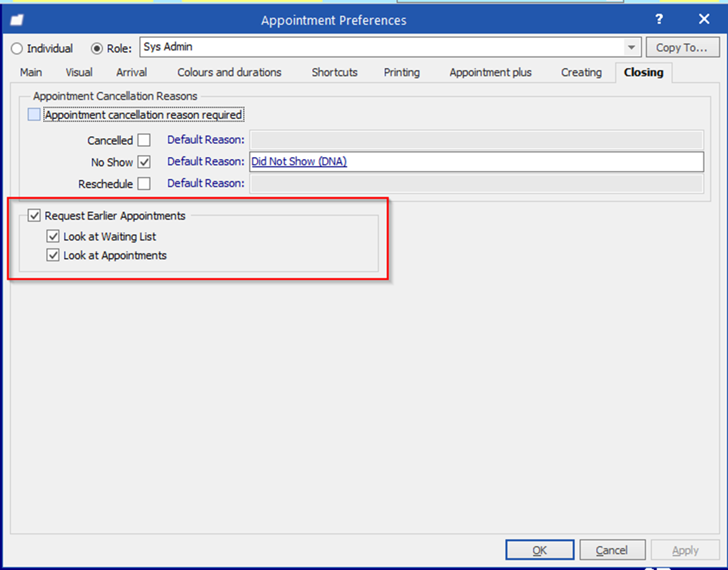Uncheck Look at Waiting List
This screenshot has width=728, height=570.
coord(53,236)
